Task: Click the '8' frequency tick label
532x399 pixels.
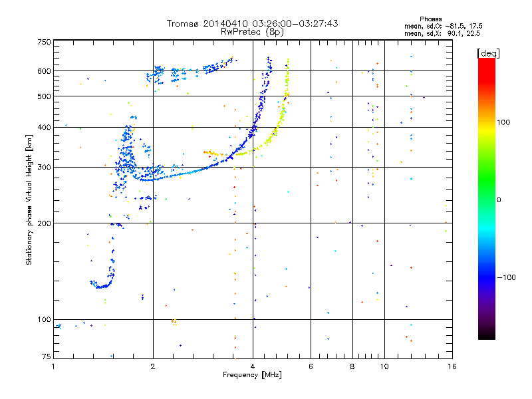Action: (352, 366)
